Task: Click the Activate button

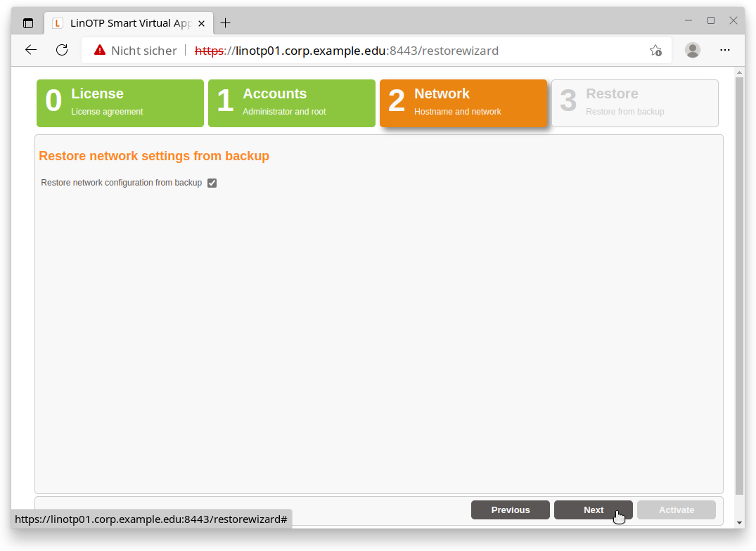Action: tap(677, 510)
